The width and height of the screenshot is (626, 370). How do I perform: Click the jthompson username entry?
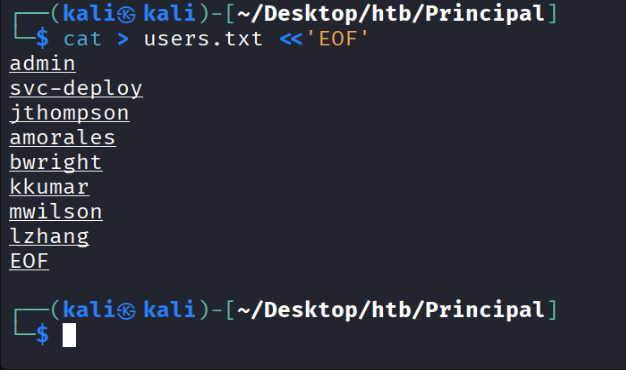[69, 113]
